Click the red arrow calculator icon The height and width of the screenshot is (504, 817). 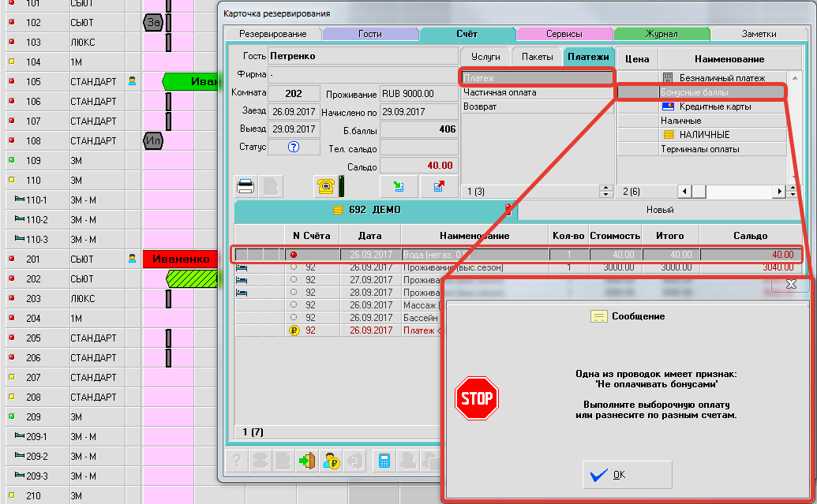coord(438,186)
